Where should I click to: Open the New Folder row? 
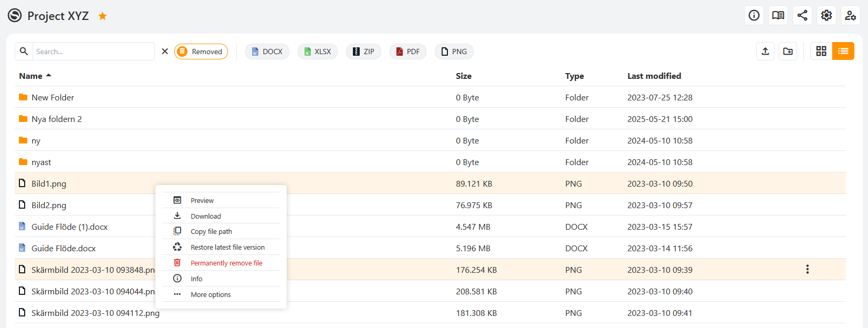(x=430, y=97)
